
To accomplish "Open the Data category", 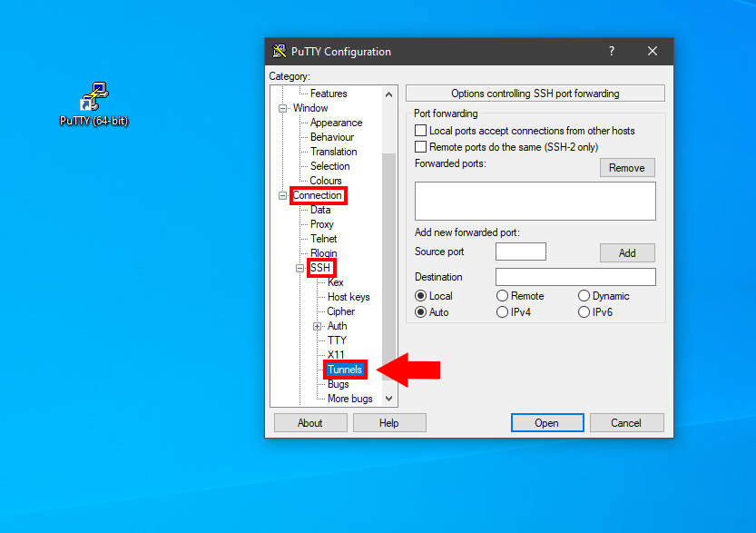I will [x=320, y=210].
